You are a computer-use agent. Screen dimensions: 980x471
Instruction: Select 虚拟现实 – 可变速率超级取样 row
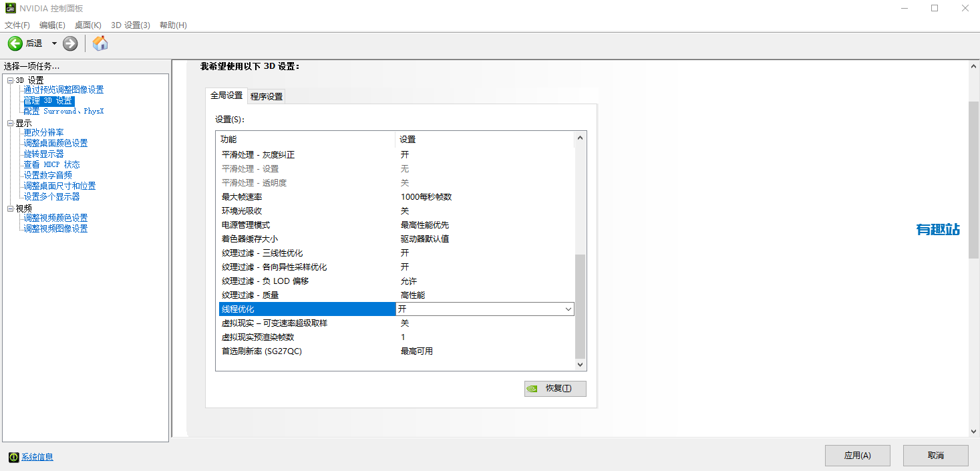[x=396, y=323]
